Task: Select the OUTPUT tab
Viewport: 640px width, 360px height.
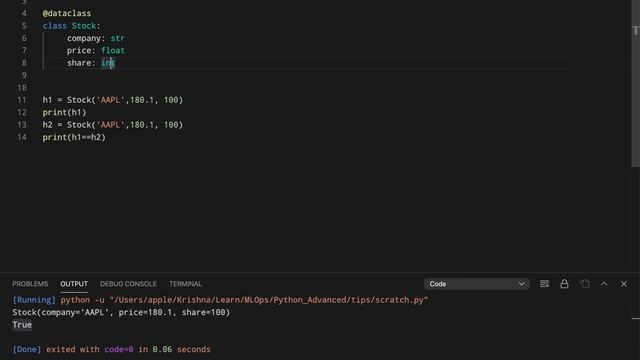Action: pos(74,284)
